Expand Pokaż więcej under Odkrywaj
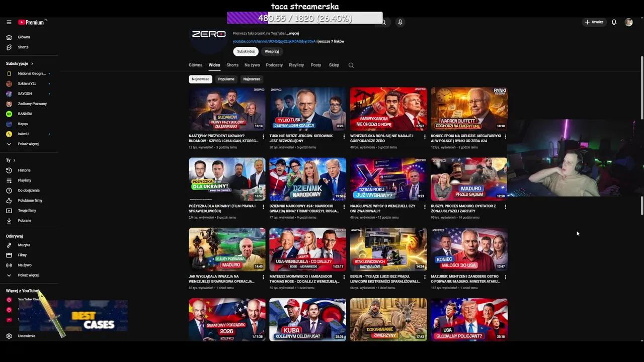644x362 pixels. click(x=29, y=275)
